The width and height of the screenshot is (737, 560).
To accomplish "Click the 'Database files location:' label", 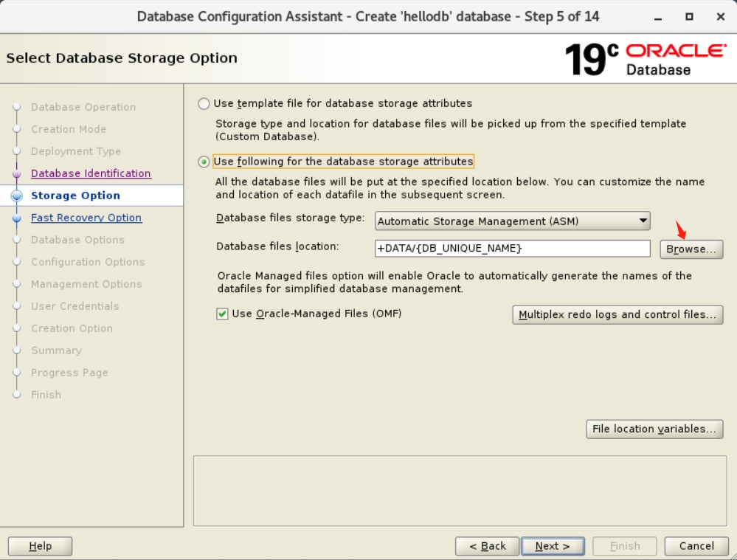I will click(277, 246).
